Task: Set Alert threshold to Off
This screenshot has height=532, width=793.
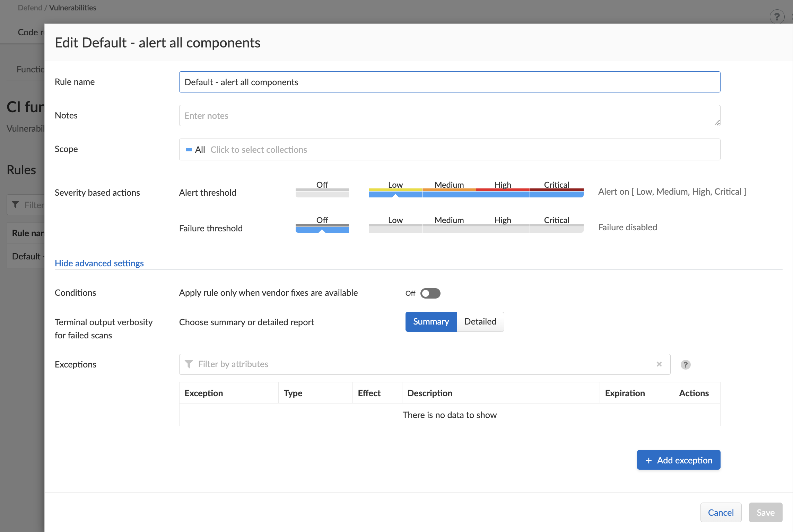Action: [x=322, y=189]
